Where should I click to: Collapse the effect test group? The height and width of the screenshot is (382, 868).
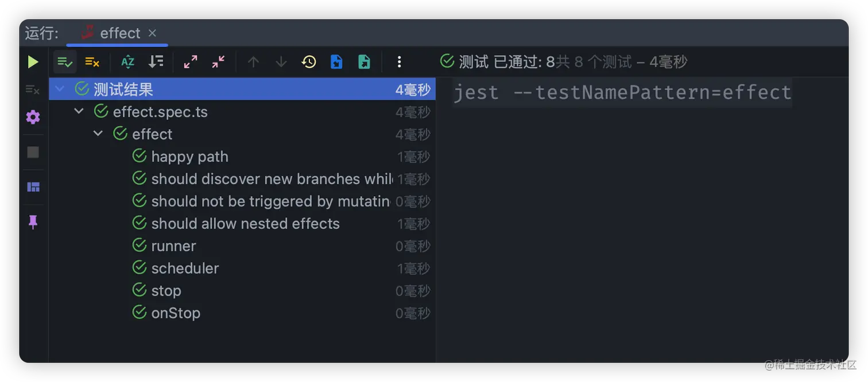tap(98, 134)
